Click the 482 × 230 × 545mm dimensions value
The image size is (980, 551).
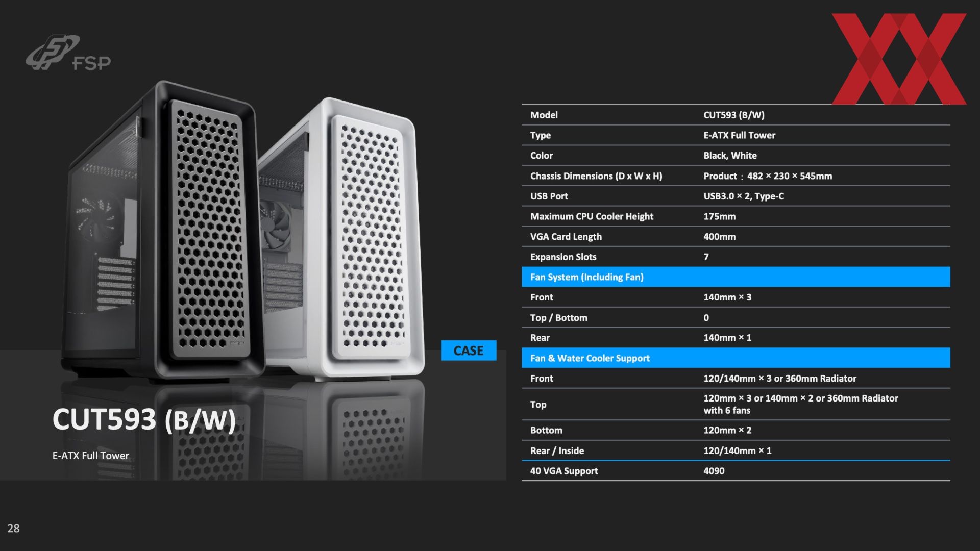tap(790, 176)
